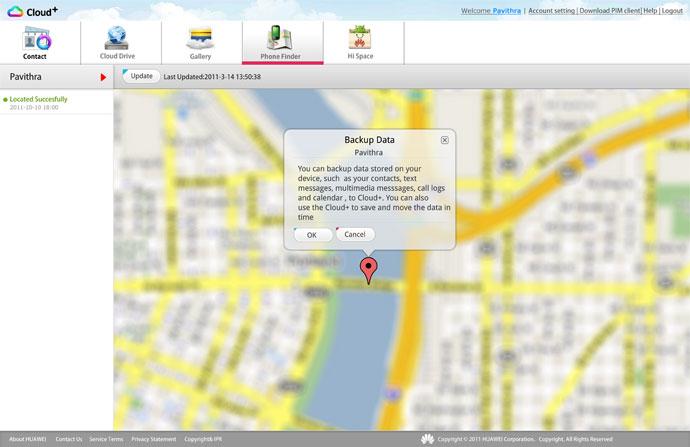Open Copyright & IPR footer link
The image size is (690, 447).
(203, 439)
